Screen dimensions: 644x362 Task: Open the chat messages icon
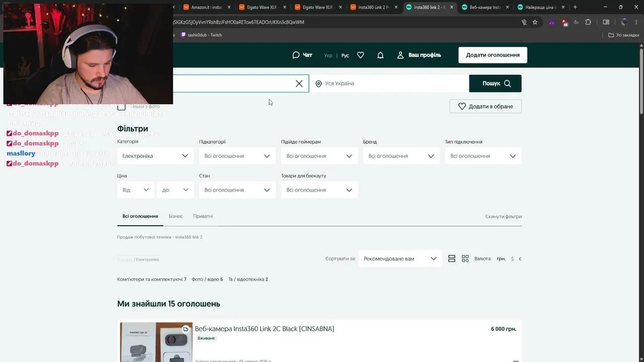point(296,55)
